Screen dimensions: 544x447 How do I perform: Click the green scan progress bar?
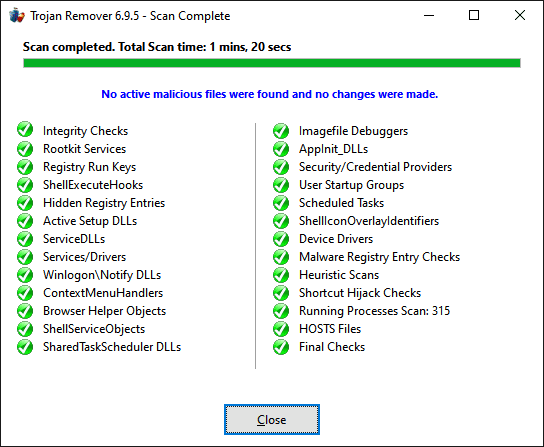tap(272, 63)
